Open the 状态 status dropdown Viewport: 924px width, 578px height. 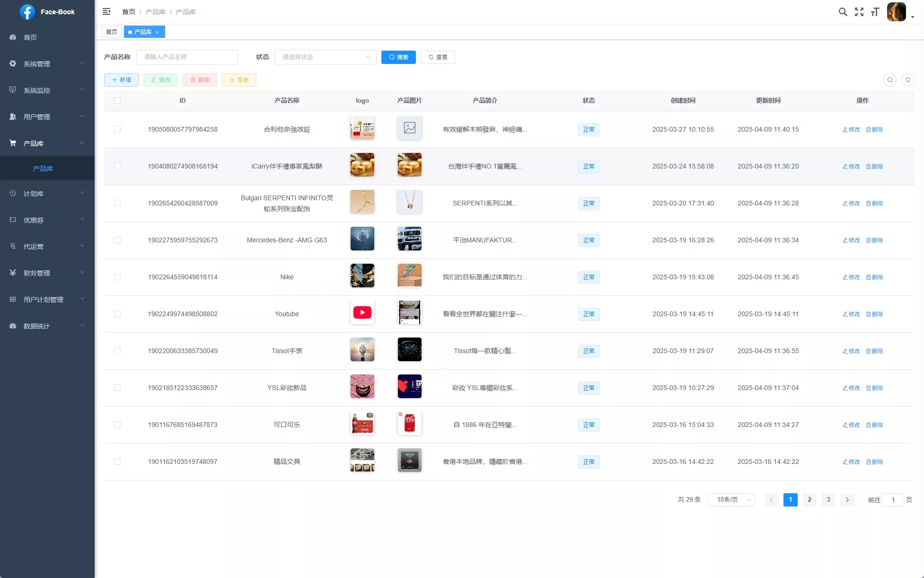point(326,57)
